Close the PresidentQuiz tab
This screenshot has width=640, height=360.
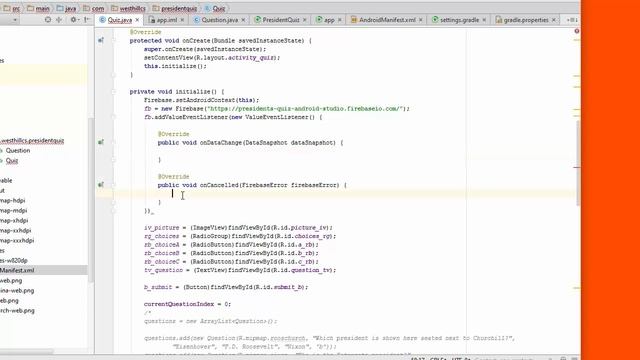(304, 20)
